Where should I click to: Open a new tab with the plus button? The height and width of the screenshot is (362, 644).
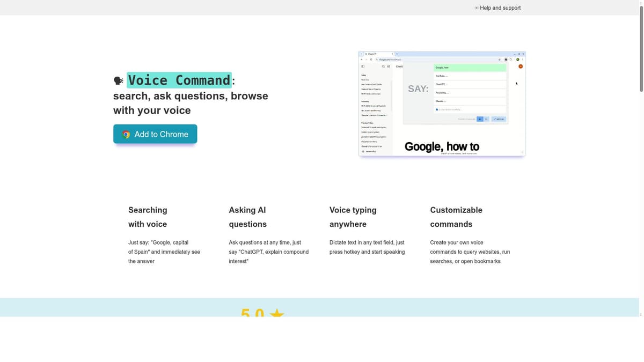[397, 54]
